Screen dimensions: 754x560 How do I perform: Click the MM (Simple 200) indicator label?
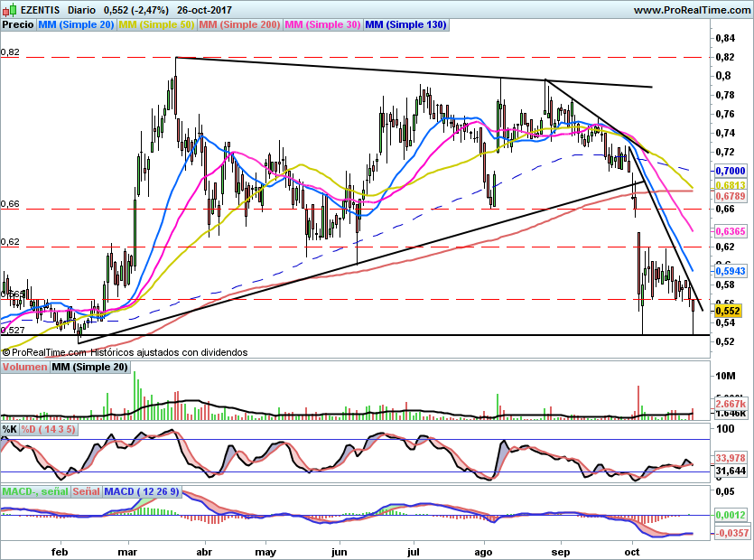point(238,25)
